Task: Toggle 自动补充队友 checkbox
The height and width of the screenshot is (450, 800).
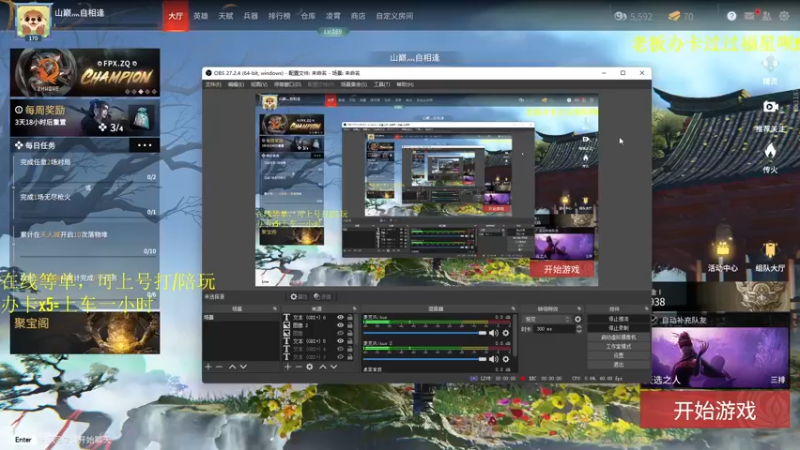Action: click(655, 320)
